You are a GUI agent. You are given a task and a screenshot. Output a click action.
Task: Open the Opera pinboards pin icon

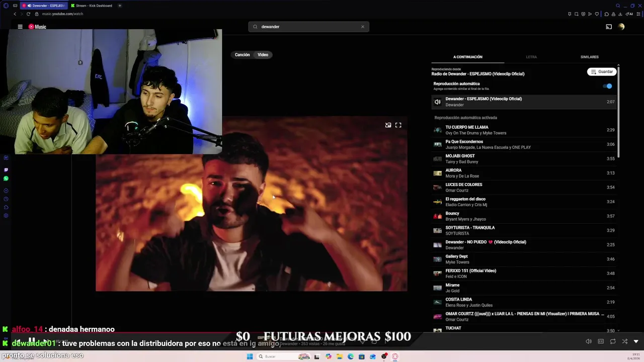pos(570,14)
